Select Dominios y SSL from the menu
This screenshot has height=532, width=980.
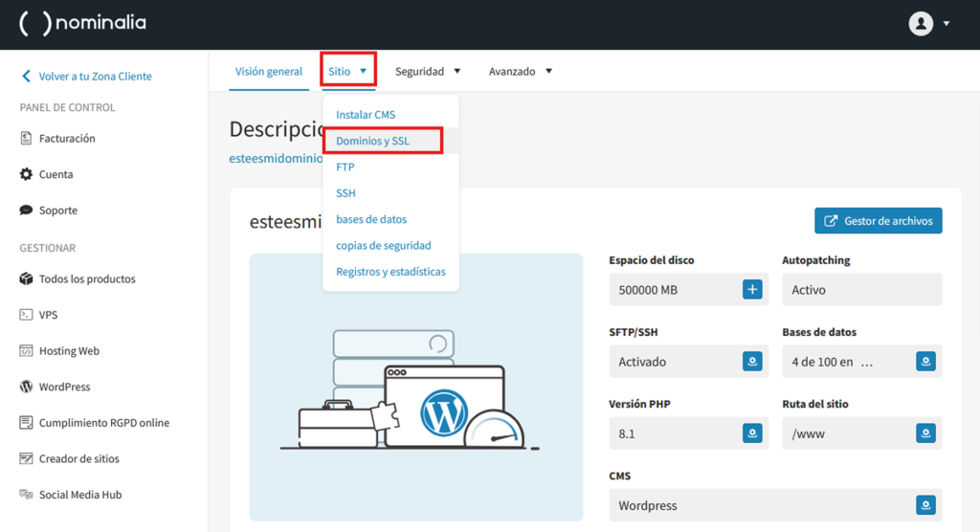[x=372, y=141]
